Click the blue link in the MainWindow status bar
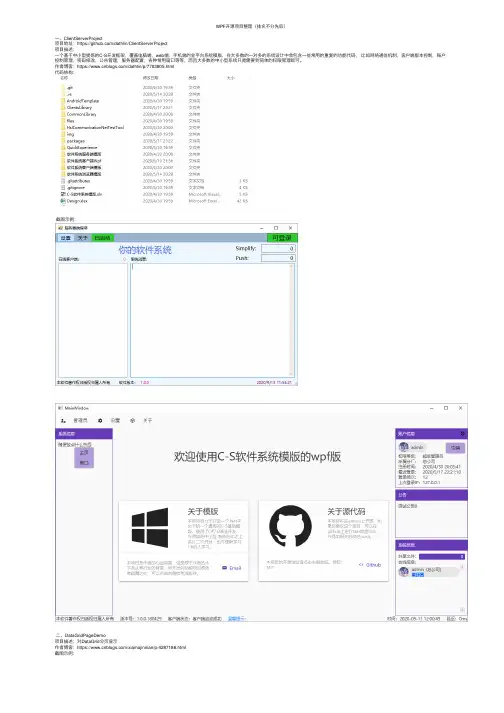Screen dimensions: 504x713 237,619
